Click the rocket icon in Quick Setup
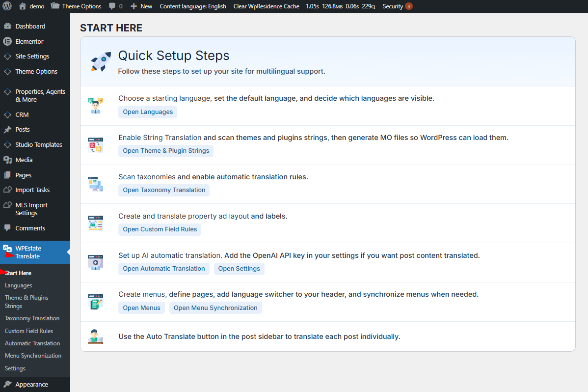Image resolution: width=588 pixels, height=392 pixels. coord(101,61)
